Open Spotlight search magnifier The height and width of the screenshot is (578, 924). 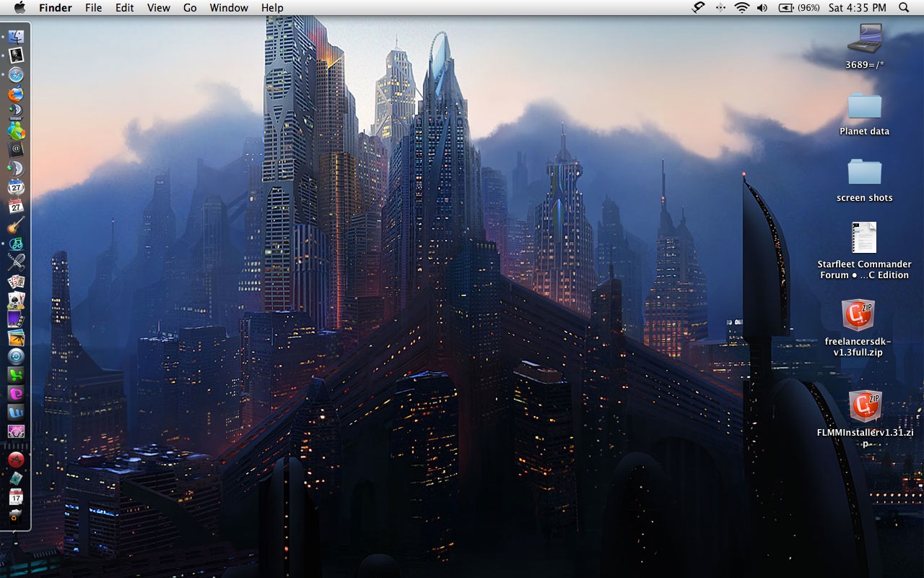904,8
